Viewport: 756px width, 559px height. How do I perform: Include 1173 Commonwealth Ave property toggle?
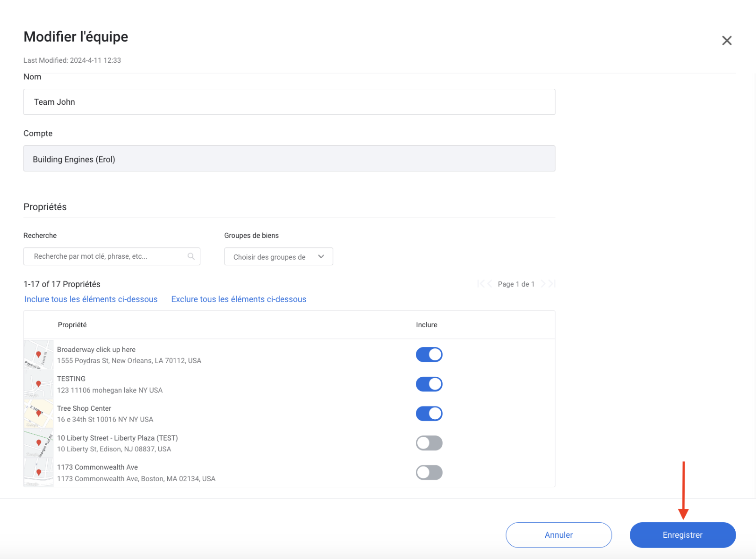click(x=429, y=473)
